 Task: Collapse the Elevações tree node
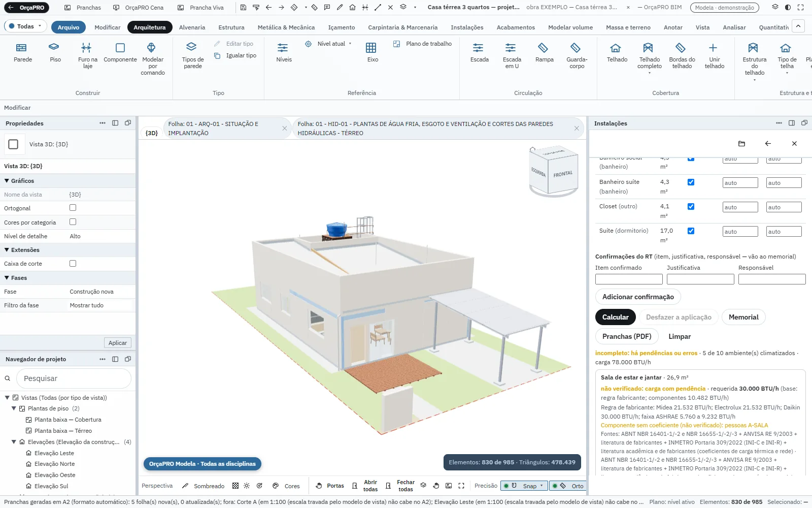pos(14,442)
